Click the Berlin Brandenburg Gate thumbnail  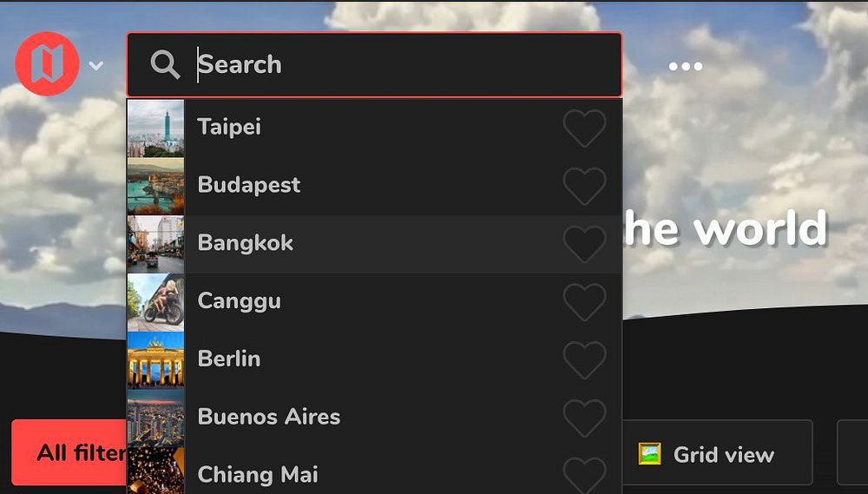pos(155,360)
